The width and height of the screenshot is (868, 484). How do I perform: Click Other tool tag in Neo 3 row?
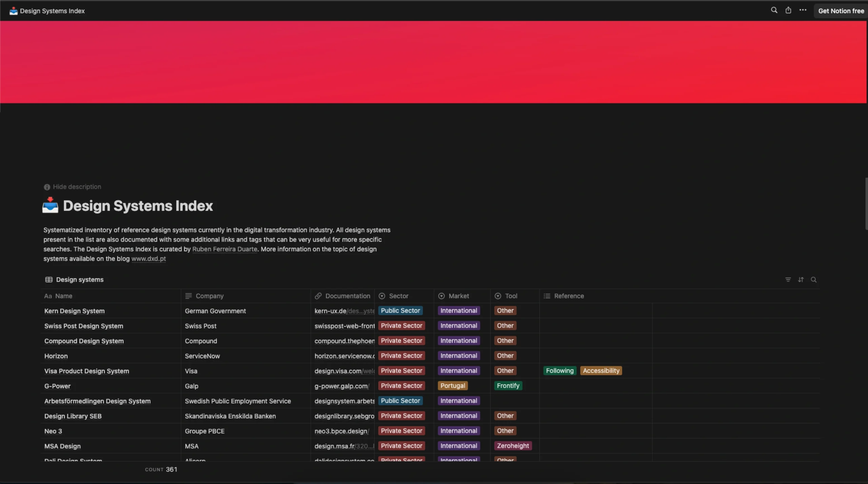505,431
